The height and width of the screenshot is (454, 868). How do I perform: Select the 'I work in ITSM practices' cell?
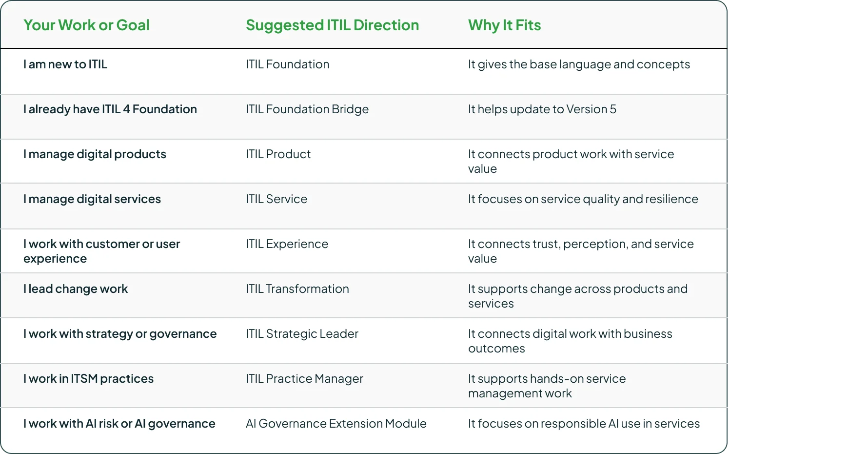pos(88,378)
